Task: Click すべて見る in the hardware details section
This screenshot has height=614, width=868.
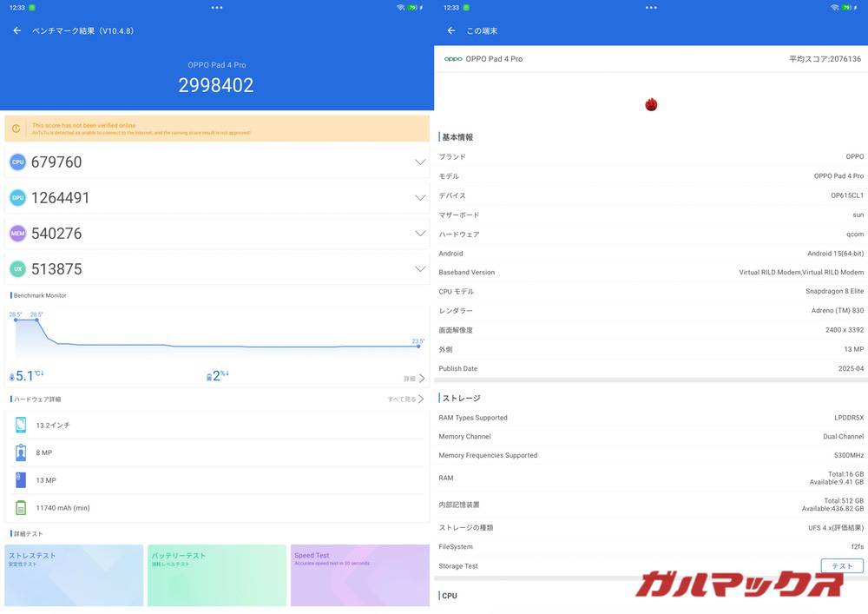Action: (403, 399)
